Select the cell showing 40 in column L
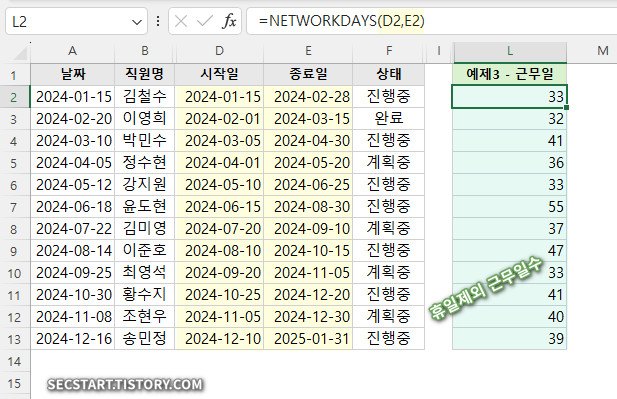617x399 pixels. tap(510, 317)
